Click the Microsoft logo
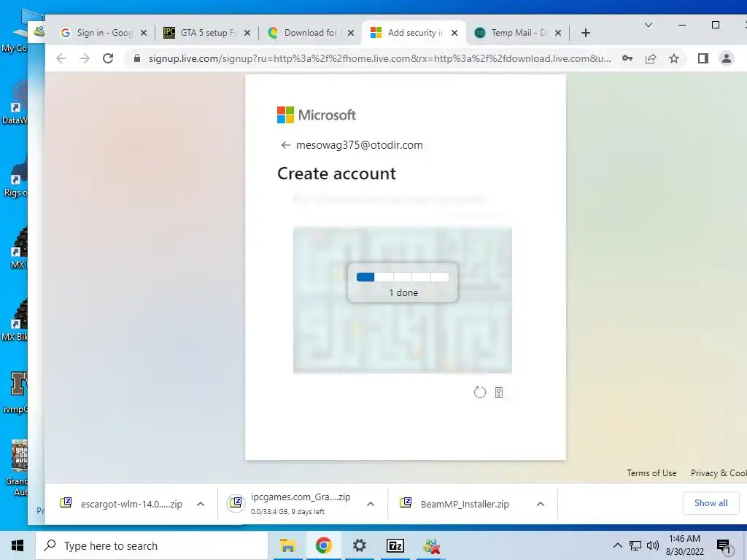The height and width of the screenshot is (560, 747). (x=317, y=114)
